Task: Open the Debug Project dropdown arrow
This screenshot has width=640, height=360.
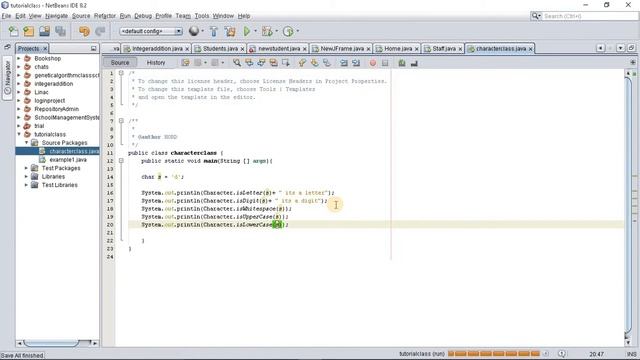Action: coord(276,31)
